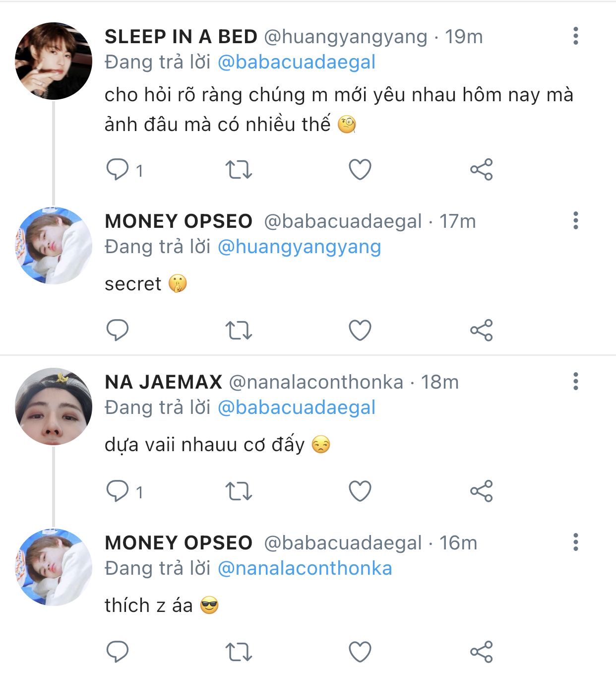This screenshot has height=674, width=616.
Task: Like NA JAEMAX's tweet
Action: [x=360, y=491]
